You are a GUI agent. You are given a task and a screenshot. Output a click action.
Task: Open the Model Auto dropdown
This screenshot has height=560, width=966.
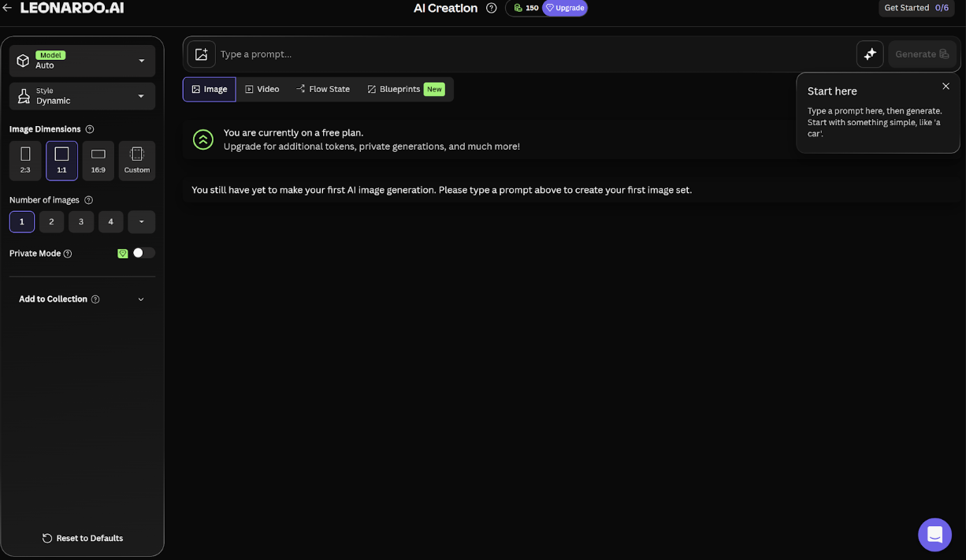(x=82, y=61)
